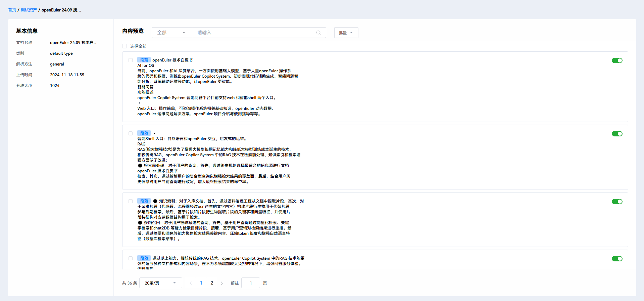Viewport: 644px width, 301px height.
Task: Check the 选择全部 checkbox
Action: point(125,46)
